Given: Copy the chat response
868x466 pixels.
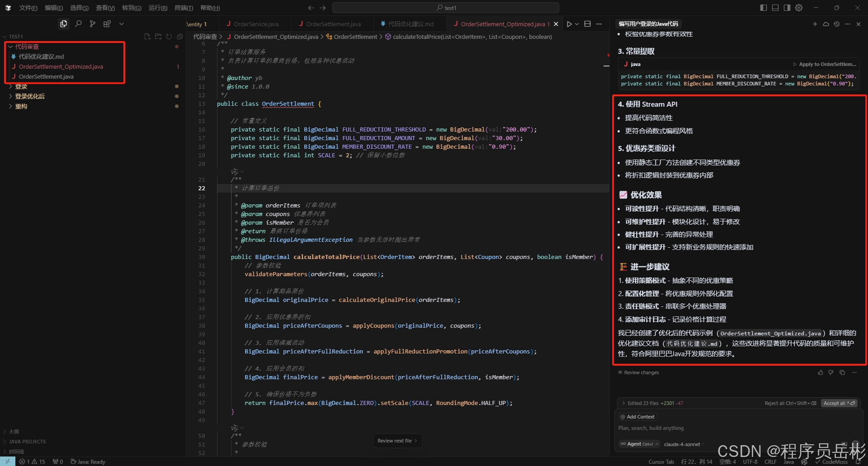Looking at the screenshot, I should point(842,372).
